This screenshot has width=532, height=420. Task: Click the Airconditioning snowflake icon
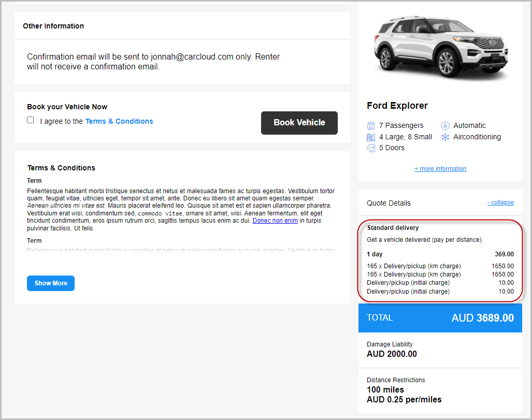[445, 137]
